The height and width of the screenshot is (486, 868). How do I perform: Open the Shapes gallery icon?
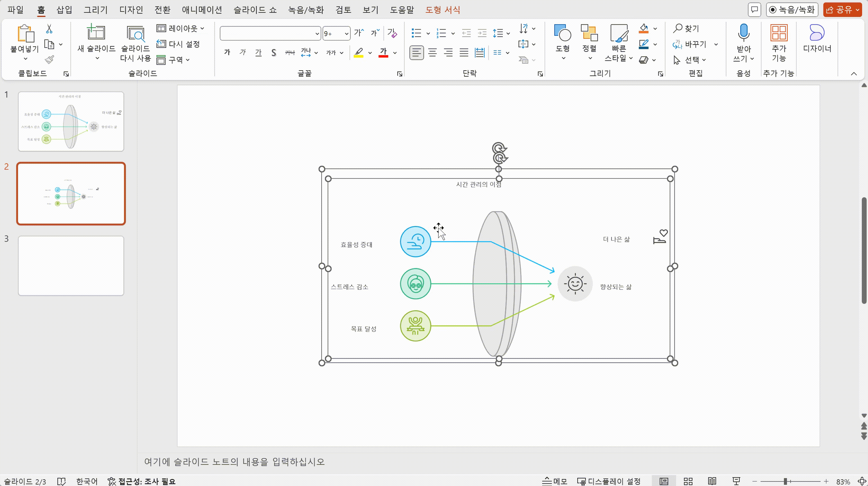(562, 33)
